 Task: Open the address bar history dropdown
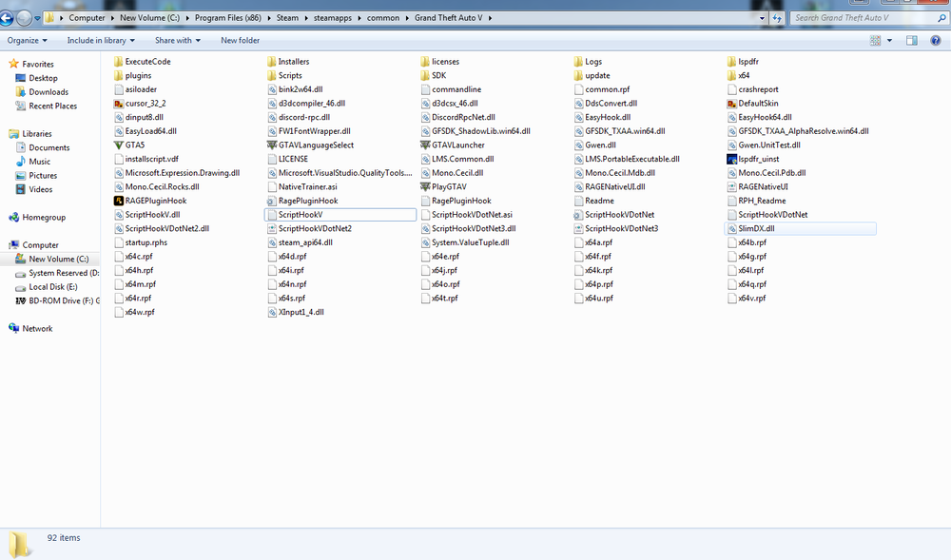[763, 18]
